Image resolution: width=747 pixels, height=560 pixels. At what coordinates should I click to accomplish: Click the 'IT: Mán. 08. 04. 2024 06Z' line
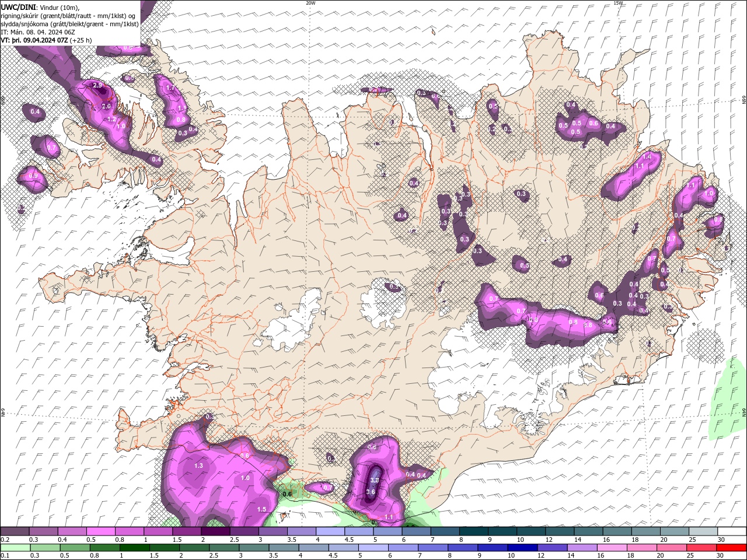point(39,32)
